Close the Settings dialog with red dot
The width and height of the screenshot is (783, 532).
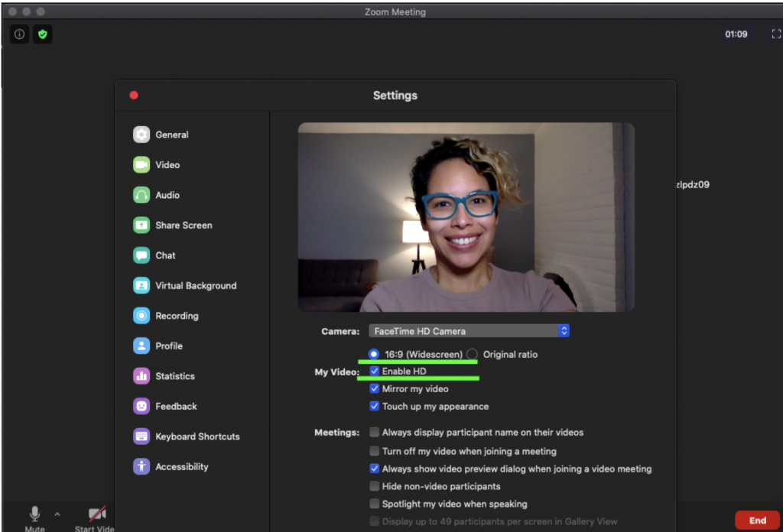point(134,95)
